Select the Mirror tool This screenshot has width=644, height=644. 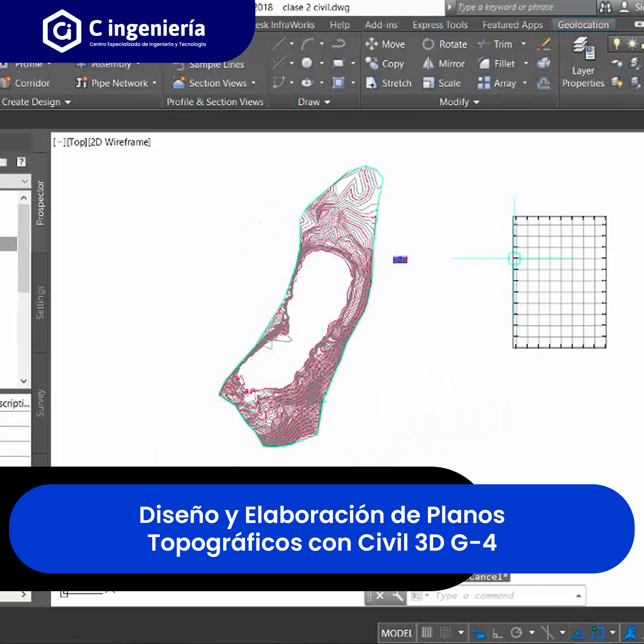click(443, 63)
